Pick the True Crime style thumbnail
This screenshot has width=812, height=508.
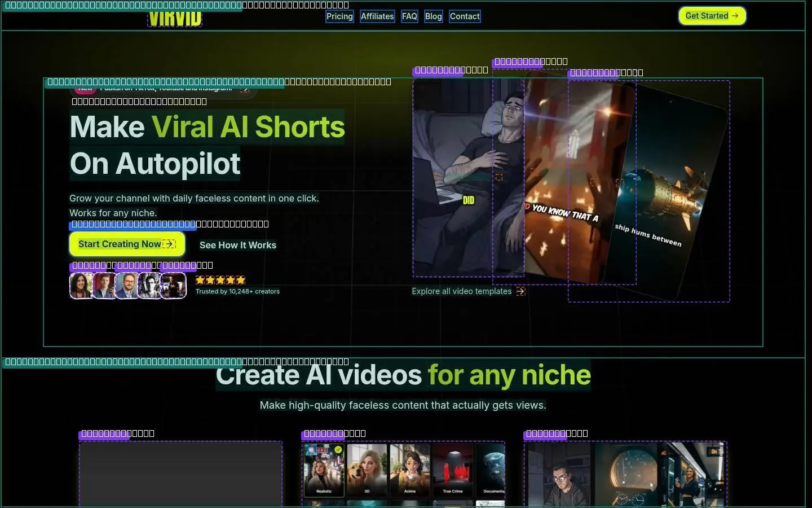tap(453, 470)
